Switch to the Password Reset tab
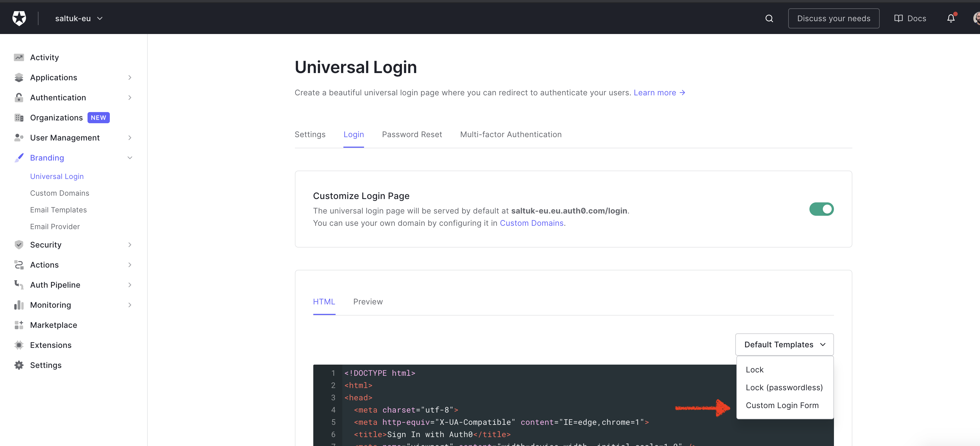 pos(412,134)
